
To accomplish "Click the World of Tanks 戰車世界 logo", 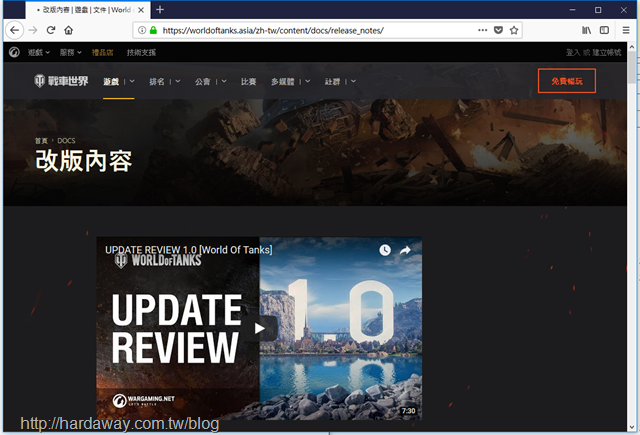I will tap(61, 81).
